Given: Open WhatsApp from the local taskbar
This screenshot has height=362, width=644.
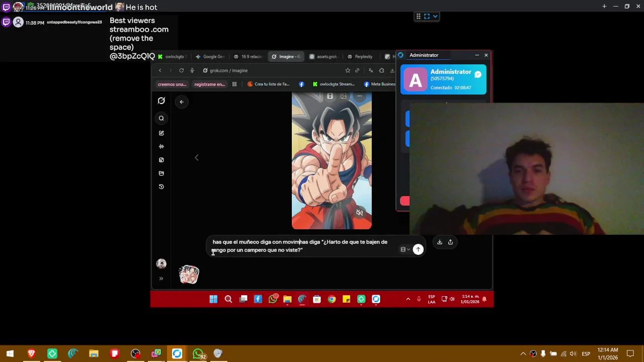Looking at the screenshot, I should [198, 354].
